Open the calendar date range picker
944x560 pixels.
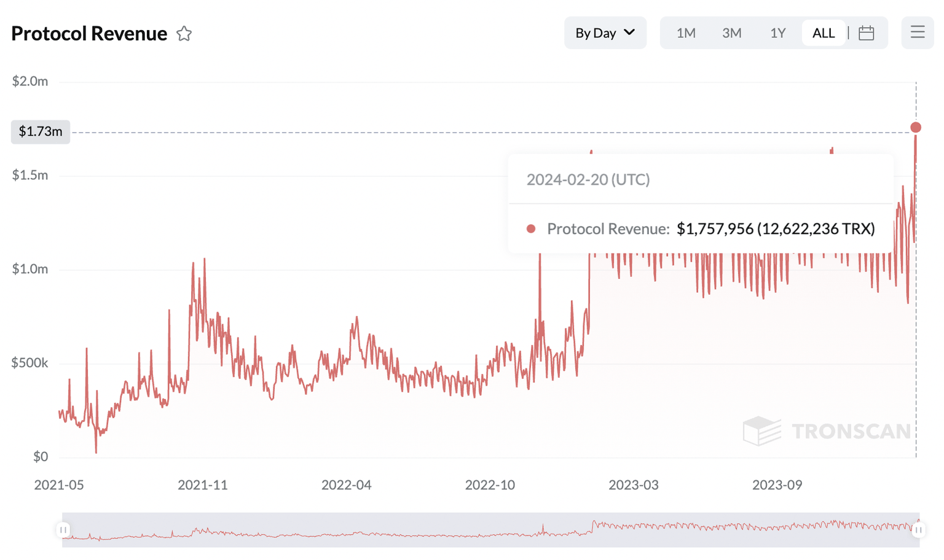click(x=866, y=33)
